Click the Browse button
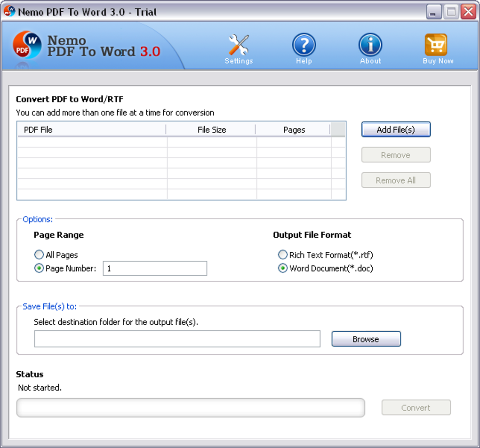Screen dimensions: 480x448 click(366, 339)
